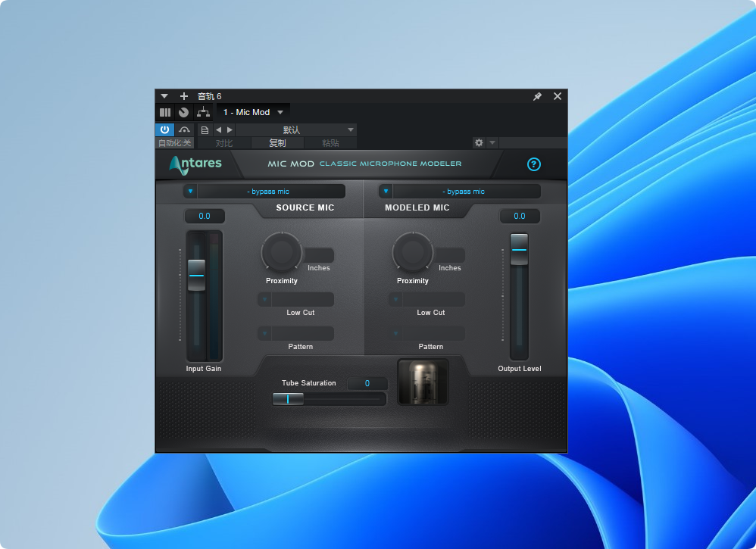Click the Input Gain value field
The image size is (756, 549).
pyautogui.click(x=205, y=216)
